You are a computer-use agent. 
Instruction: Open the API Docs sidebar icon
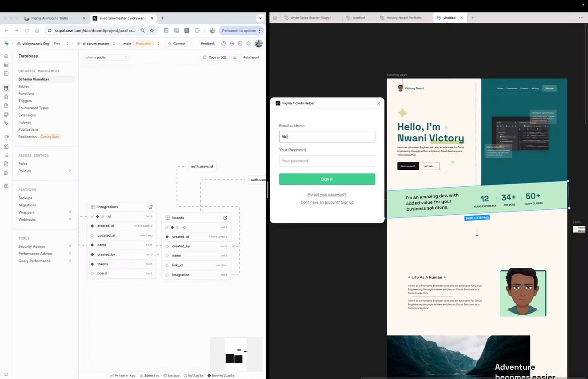[6, 164]
